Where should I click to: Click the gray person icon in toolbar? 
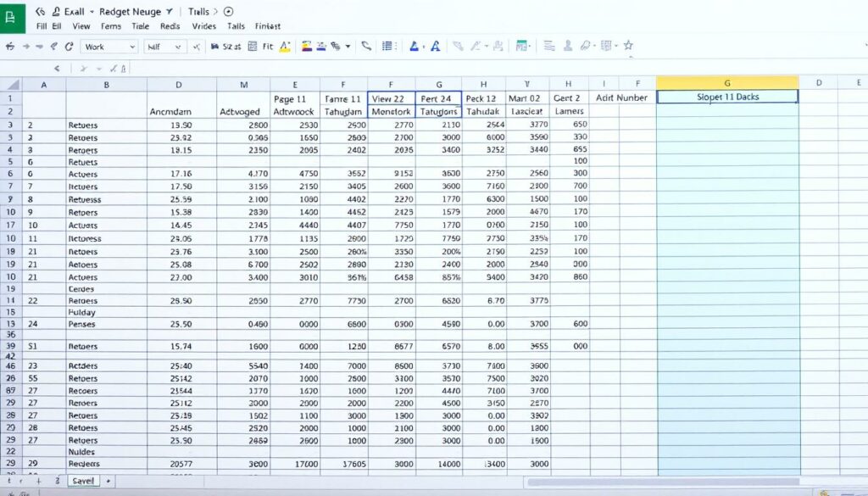pos(567,46)
